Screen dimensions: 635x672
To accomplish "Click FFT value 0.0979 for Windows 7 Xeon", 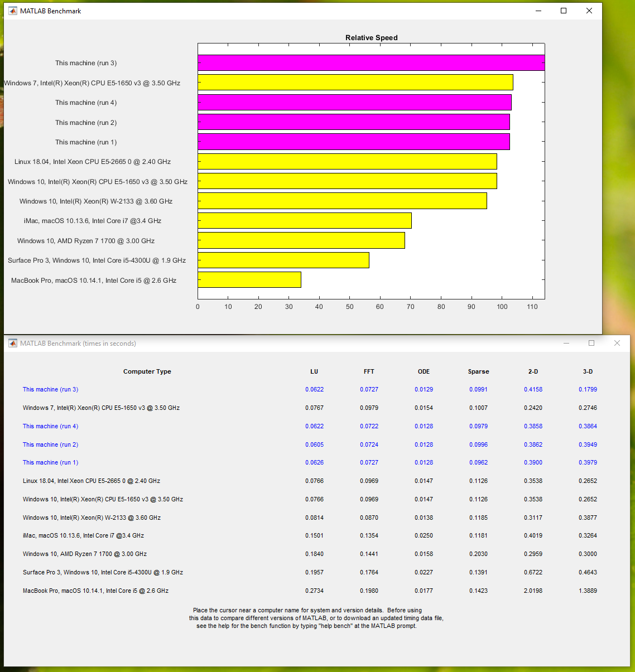I will coord(369,408).
